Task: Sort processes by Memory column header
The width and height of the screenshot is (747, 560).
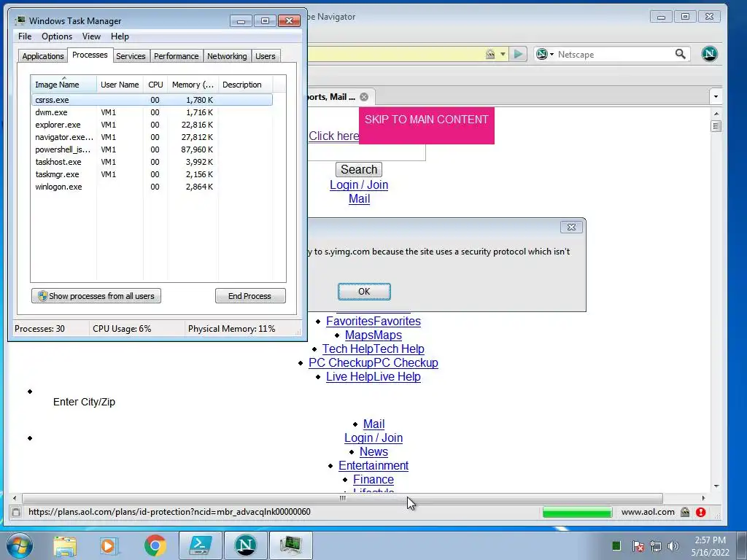Action: tap(193, 85)
